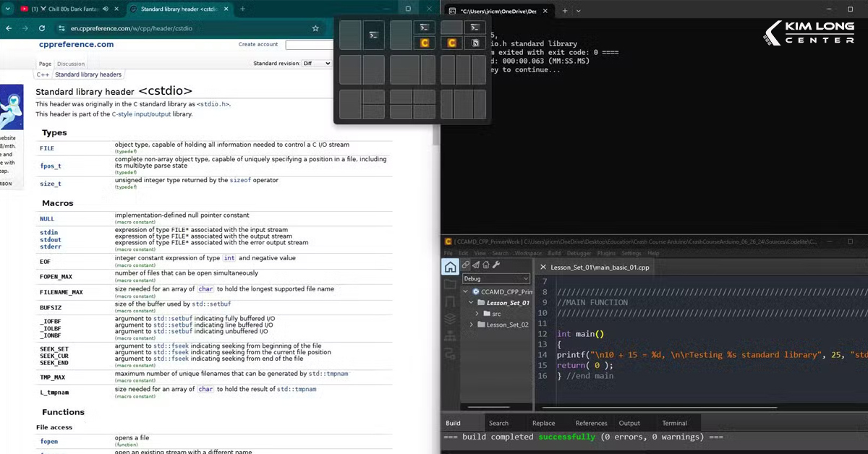Open the Discussion tab on cppreference
This screenshot has width=868, height=454.
71,64
